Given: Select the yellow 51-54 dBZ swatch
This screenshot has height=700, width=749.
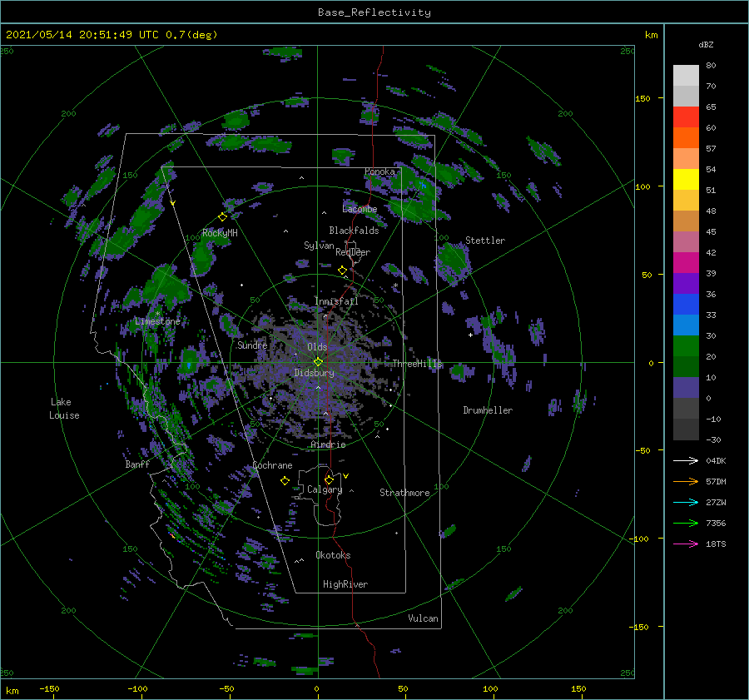Looking at the screenshot, I should (x=686, y=180).
